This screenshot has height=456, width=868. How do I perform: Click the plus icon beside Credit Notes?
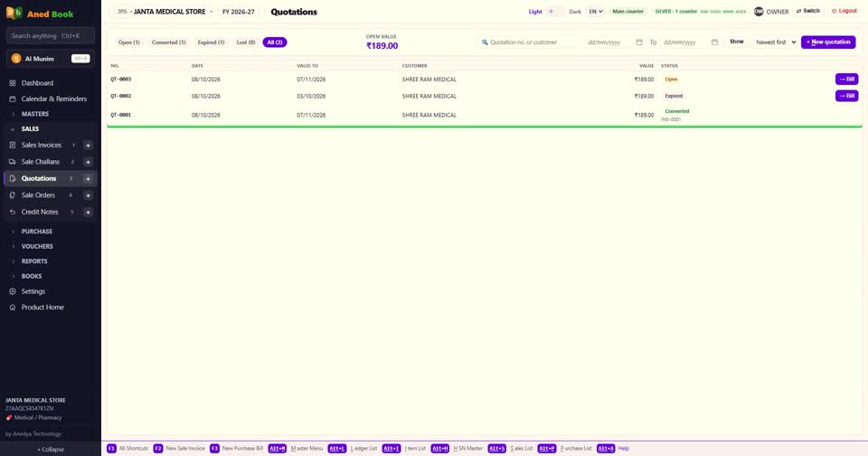88,212
